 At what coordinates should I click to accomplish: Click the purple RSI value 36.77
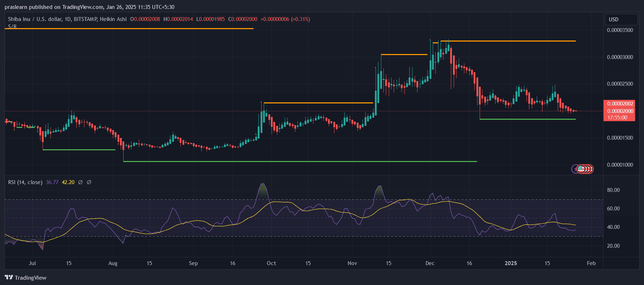pos(52,182)
